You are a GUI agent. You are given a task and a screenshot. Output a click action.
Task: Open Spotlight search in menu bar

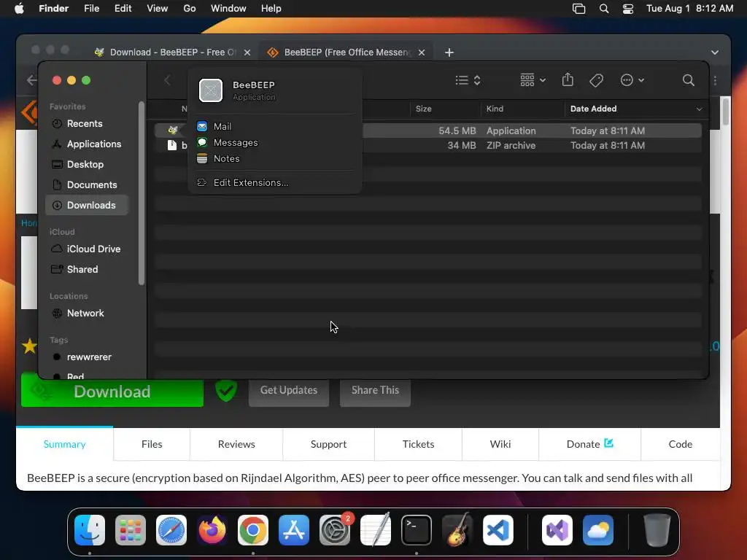pyautogui.click(x=603, y=9)
